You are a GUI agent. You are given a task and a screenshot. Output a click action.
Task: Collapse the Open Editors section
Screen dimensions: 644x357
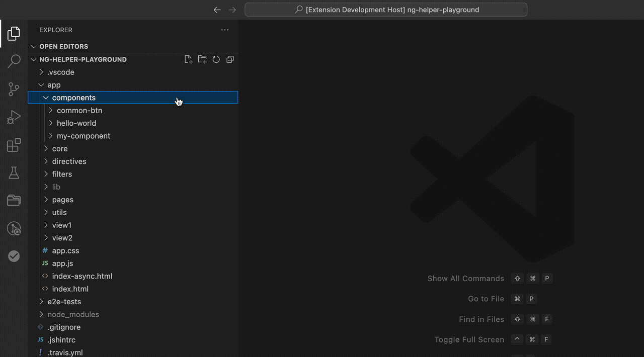point(133,46)
